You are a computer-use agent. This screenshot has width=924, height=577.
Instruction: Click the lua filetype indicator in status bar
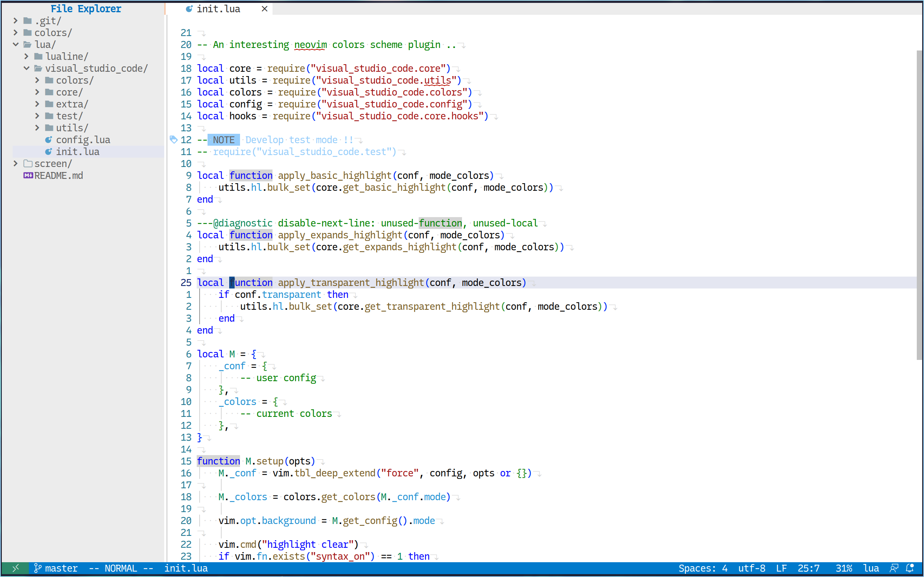coord(871,568)
